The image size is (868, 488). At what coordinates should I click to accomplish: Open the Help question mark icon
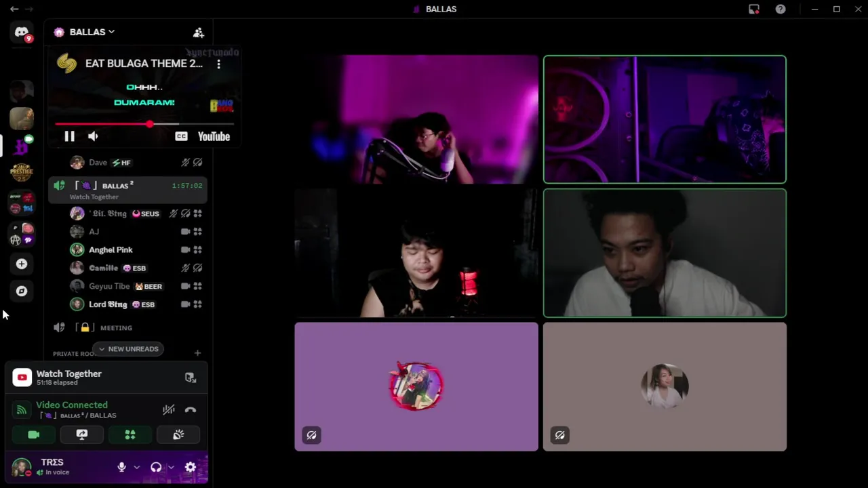(x=781, y=9)
